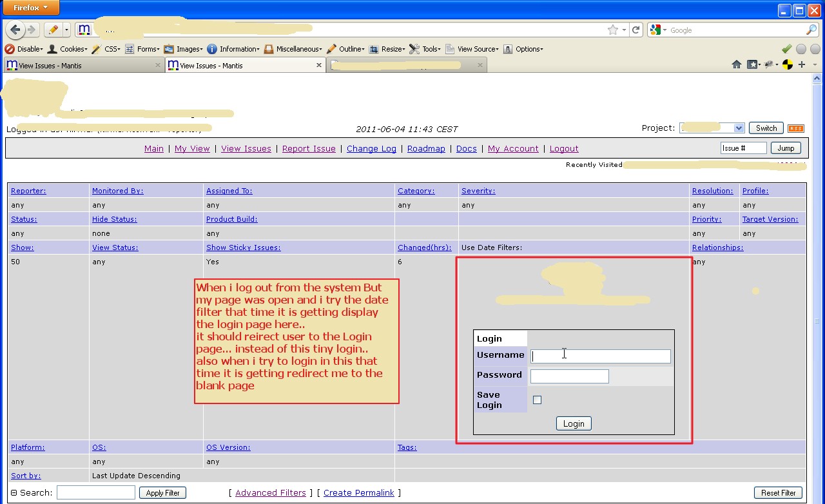This screenshot has width=825, height=504.
Task: Expand the Firefox application menu
Action: coord(31,8)
